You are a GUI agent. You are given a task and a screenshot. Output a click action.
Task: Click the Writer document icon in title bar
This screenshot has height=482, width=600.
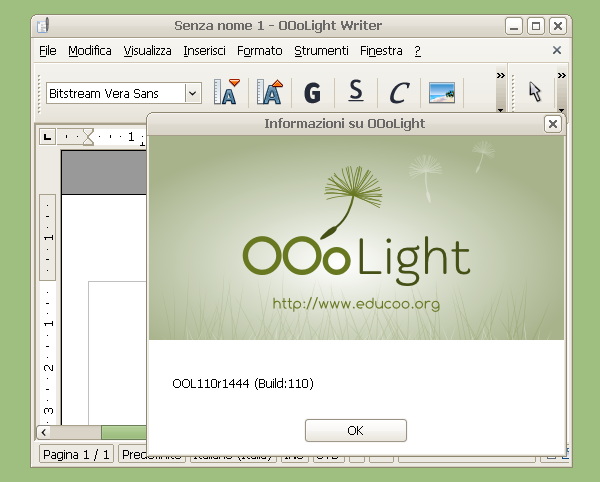(43, 26)
